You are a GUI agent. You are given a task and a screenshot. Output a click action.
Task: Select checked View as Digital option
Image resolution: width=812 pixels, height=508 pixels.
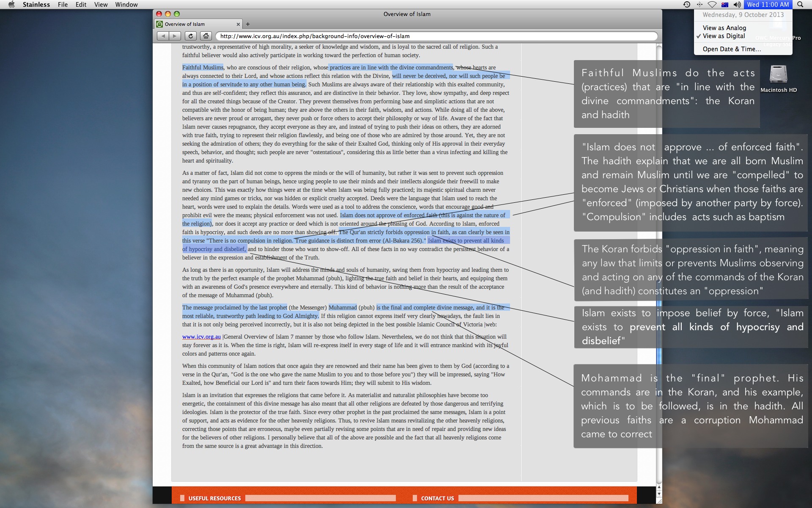click(743, 36)
